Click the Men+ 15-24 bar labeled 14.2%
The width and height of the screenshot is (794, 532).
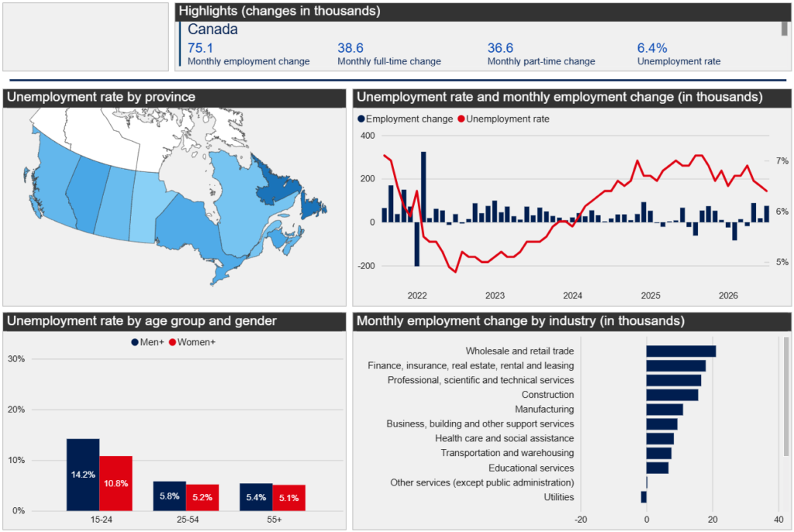pyautogui.click(x=83, y=475)
